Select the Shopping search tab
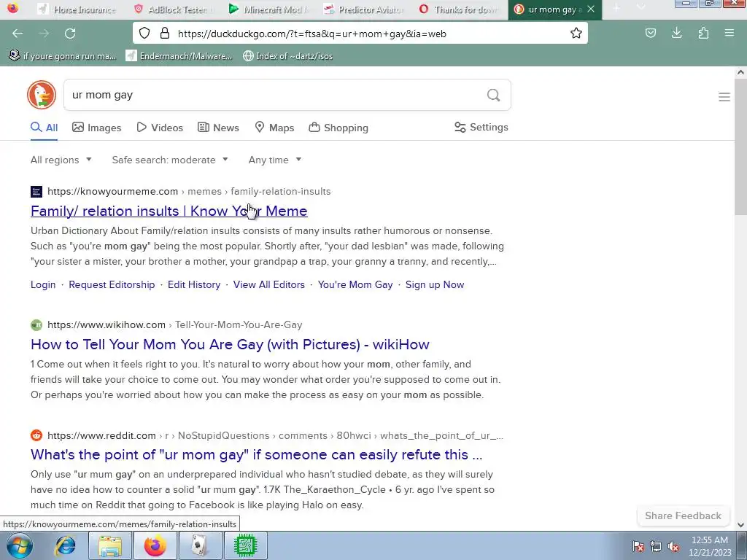This screenshot has width=747, height=560. [338, 128]
